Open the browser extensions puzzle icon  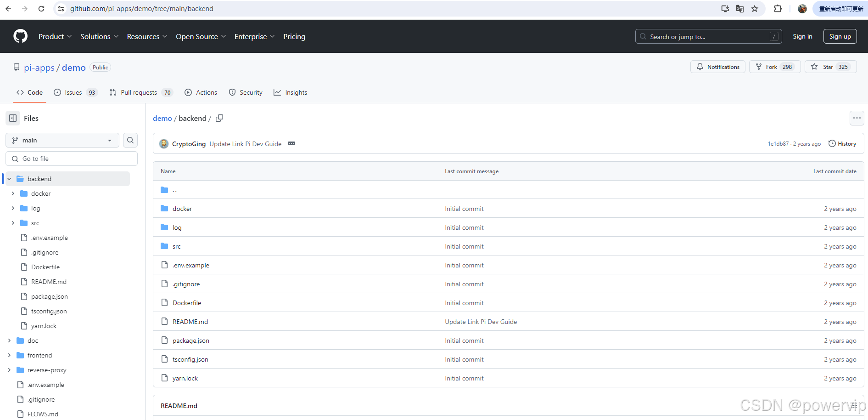pyautogui.click(x=778, y=9)
